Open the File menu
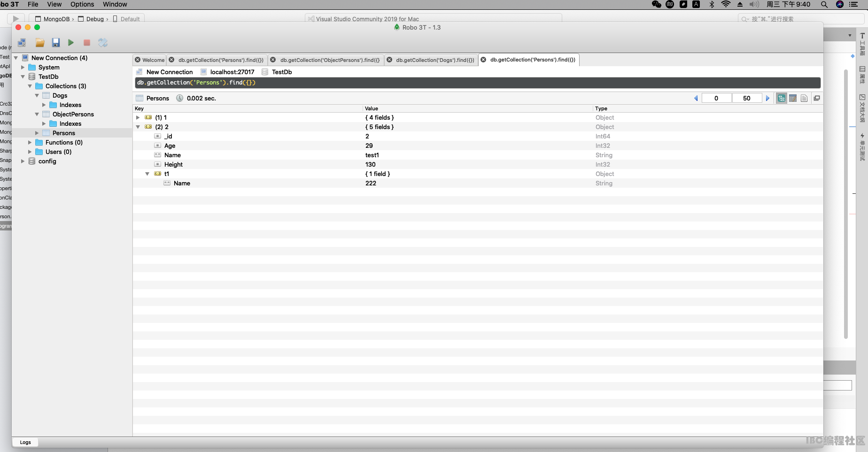Screen dimensions: 868x452 pos(33,4)
